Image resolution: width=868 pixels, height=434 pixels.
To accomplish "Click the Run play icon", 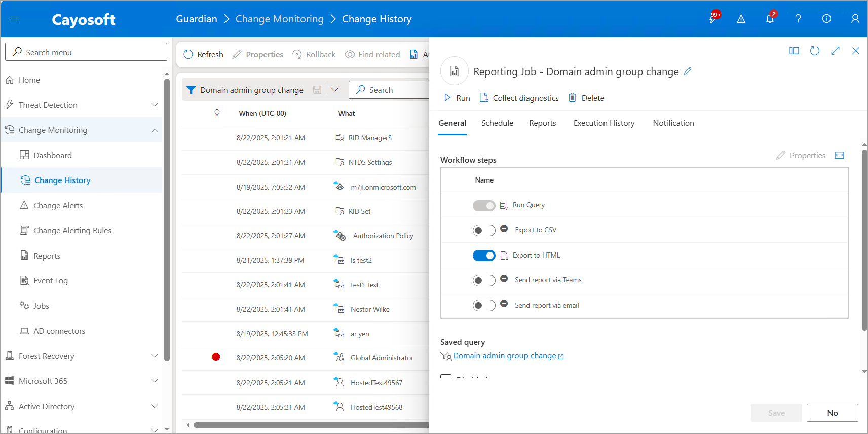I will click(x=447, y=97).
